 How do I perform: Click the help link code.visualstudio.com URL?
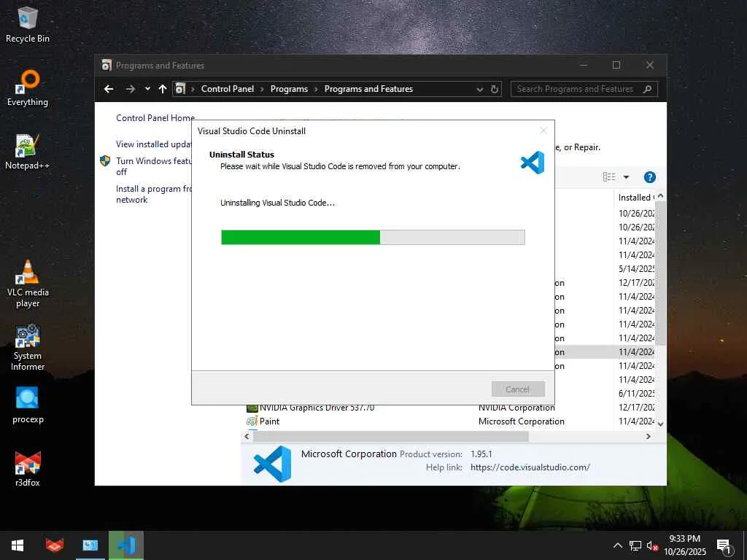click(530, 467)
